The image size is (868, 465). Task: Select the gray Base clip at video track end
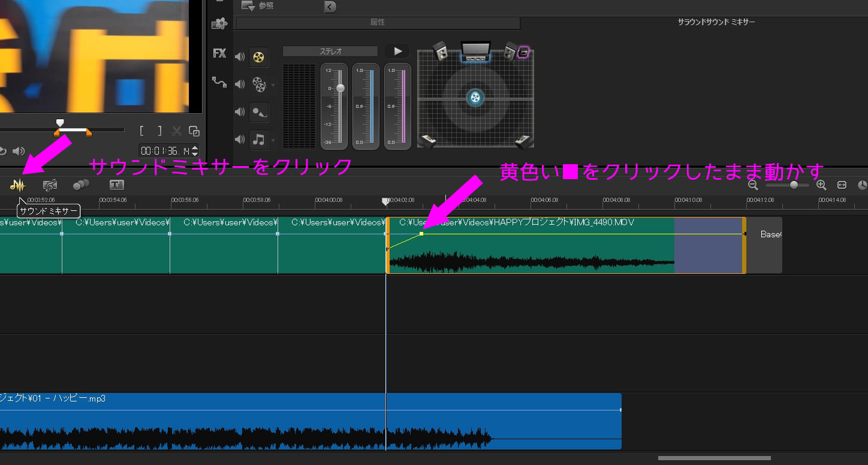[764, 246]
